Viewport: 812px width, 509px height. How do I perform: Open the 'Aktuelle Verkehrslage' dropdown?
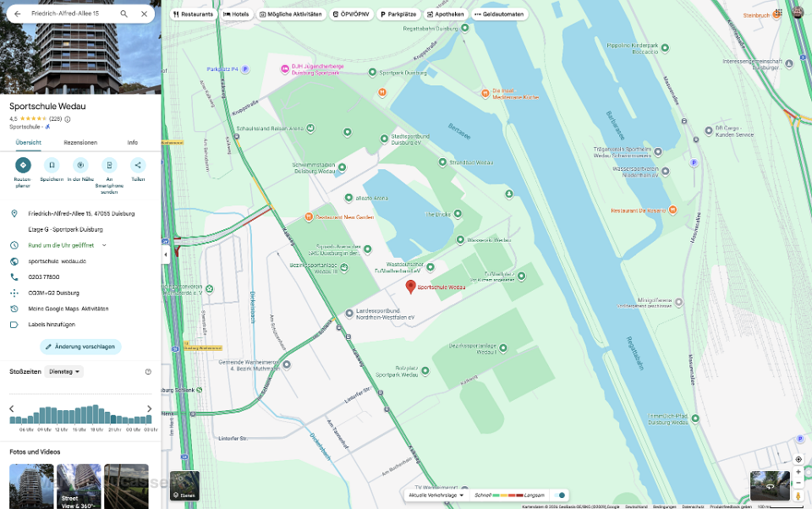[436, 495]
